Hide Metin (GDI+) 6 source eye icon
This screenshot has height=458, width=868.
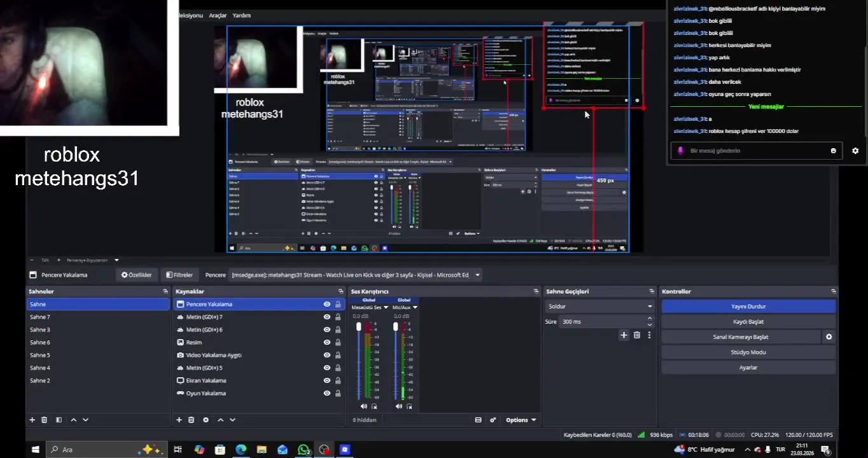coord(326,330)
